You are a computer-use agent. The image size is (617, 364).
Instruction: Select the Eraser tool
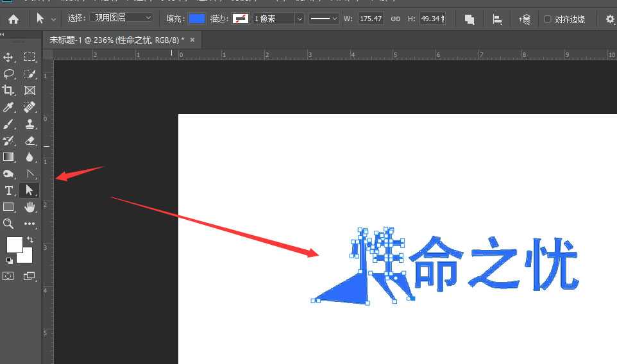pos(30,140)
